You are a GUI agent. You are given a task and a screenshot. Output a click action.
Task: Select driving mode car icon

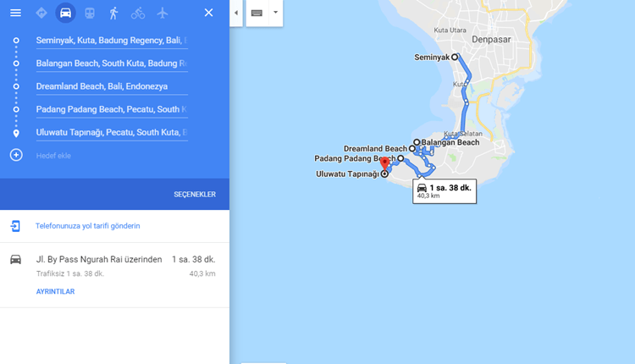click(65, 13)
